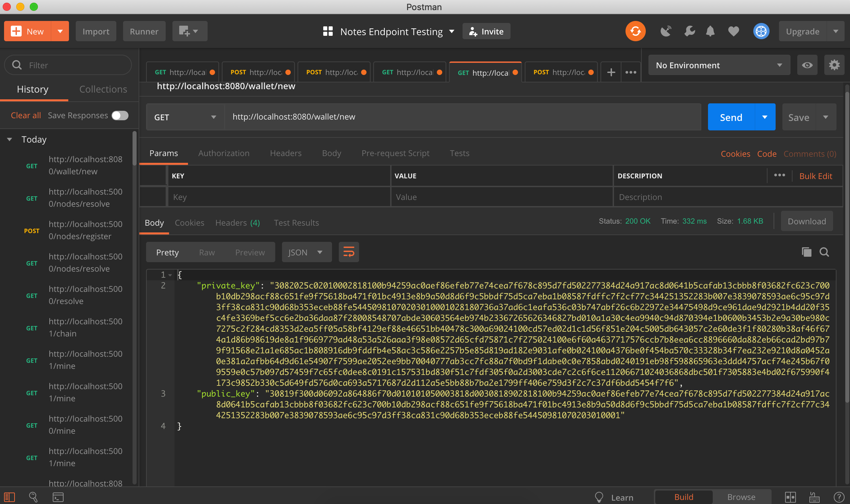
Task: Select history entry GET 5001/chain
Action: coord(69,327)
